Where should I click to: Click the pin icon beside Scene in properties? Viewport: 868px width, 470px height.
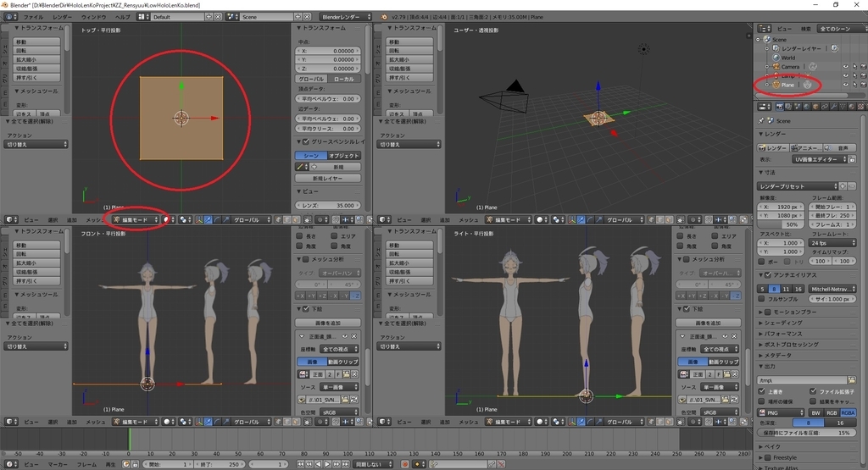[760, 120]
